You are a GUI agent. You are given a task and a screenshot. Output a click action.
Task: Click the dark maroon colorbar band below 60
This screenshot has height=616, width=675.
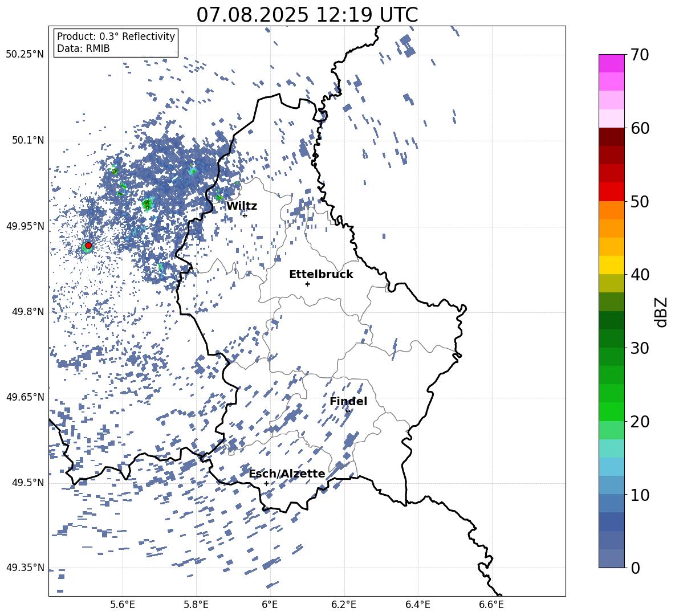point(611,137)
